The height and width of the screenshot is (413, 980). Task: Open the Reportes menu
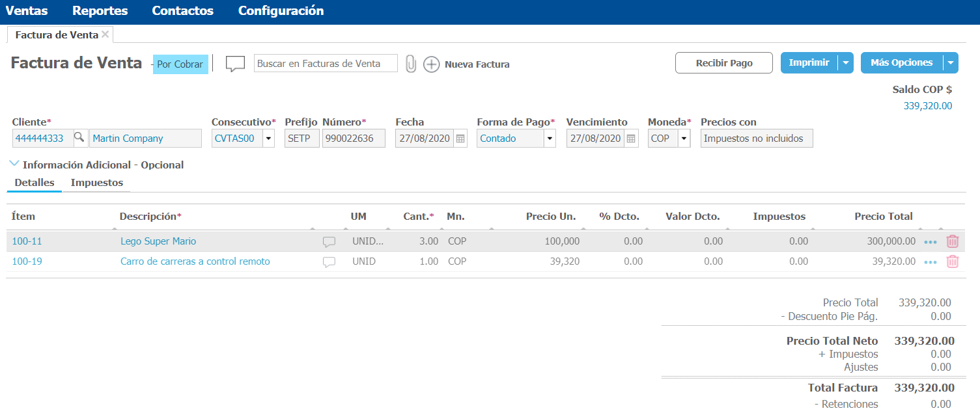pos(100,11)
